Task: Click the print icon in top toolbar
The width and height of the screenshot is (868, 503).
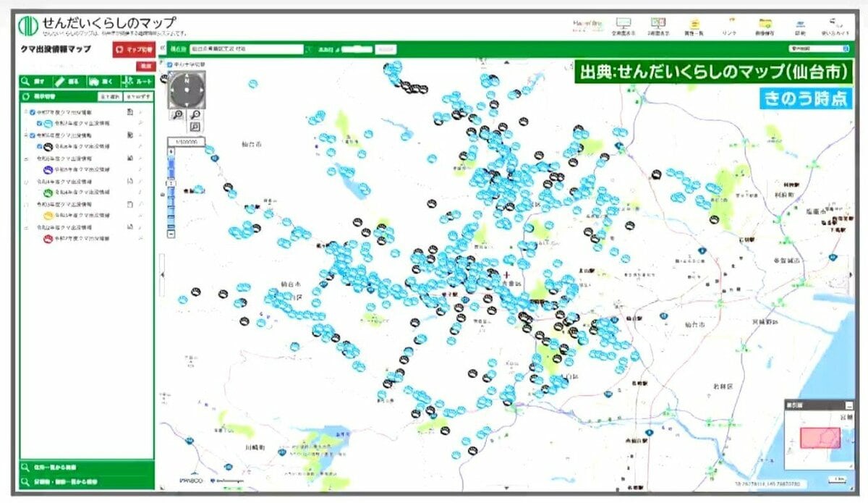Action: [799, 24]
